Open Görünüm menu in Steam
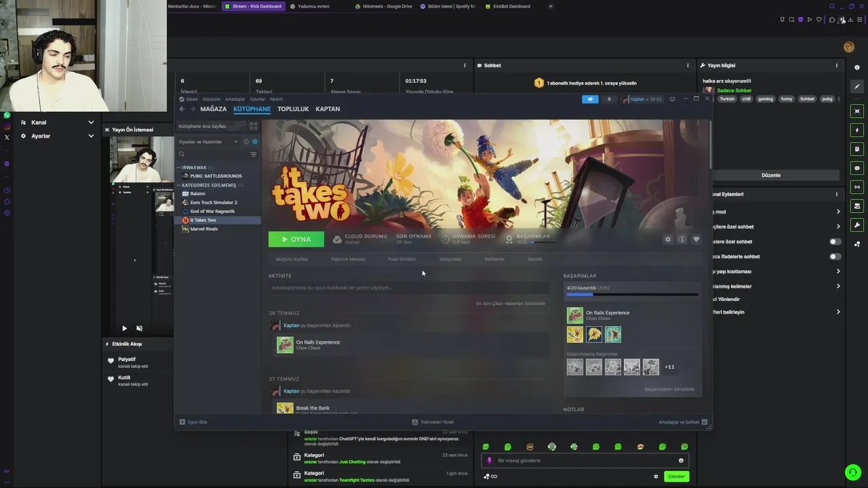 (212, 99)
